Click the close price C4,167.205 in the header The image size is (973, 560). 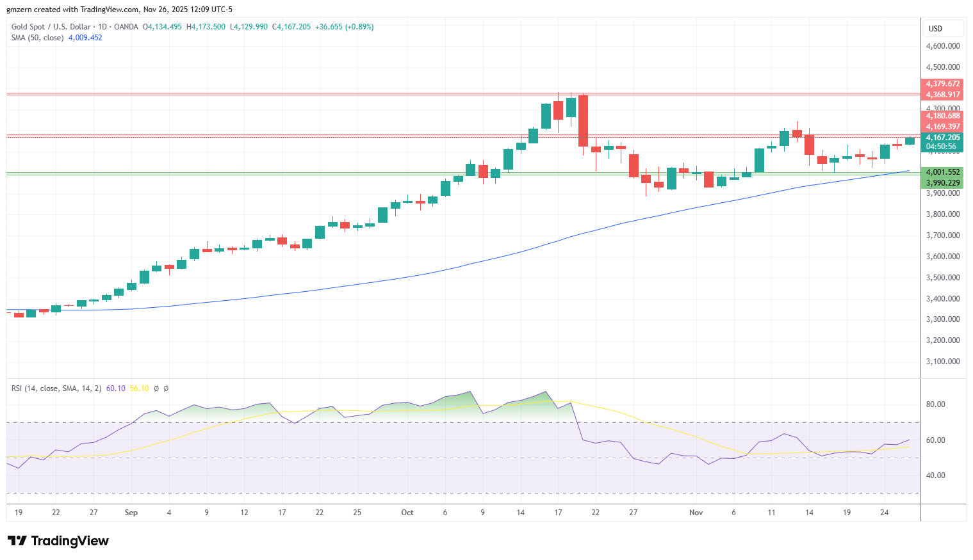coord(291,27)
